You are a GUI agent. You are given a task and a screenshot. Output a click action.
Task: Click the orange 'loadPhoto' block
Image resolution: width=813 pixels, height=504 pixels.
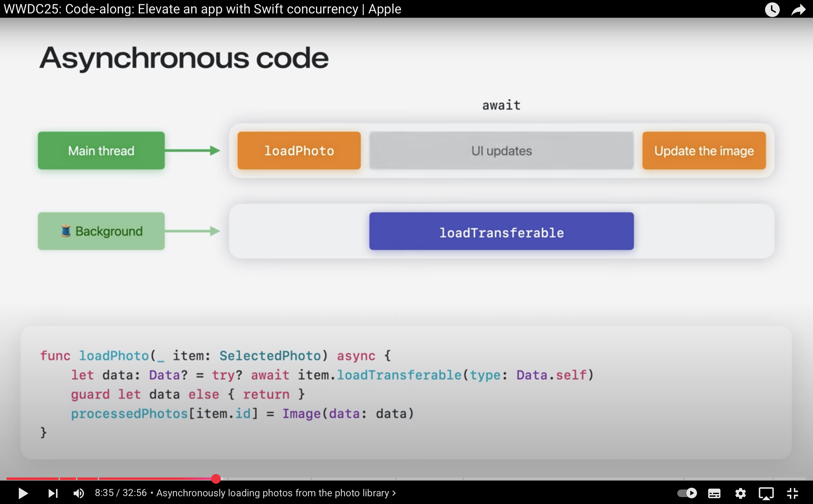[299, 151]
